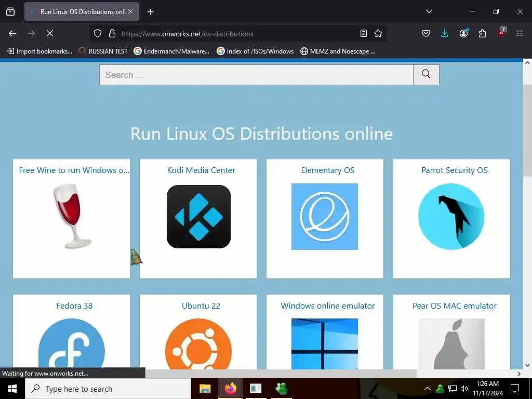Open the Endermanch/Malware bookmark
532x399 pixels.
coord(171,51)
